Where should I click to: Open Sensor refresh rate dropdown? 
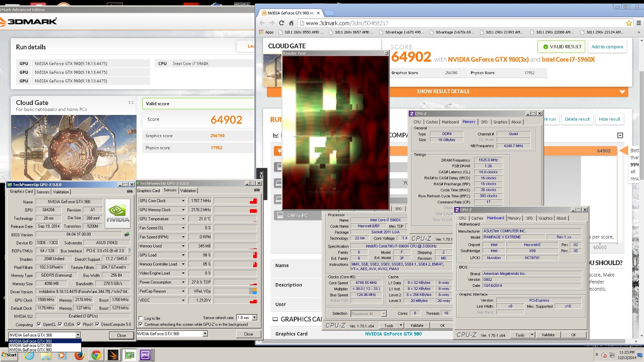pyautogui.click(x=254, y=318)
